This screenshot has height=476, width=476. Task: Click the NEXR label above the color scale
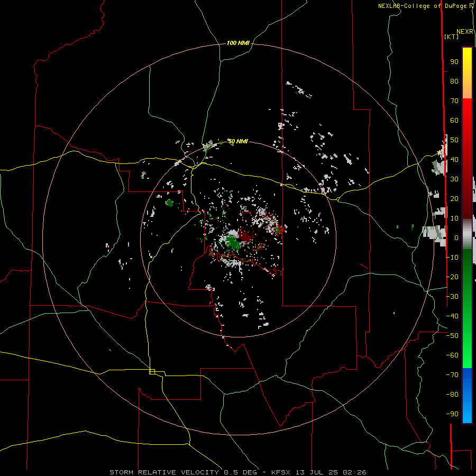(x=465, y=32)
